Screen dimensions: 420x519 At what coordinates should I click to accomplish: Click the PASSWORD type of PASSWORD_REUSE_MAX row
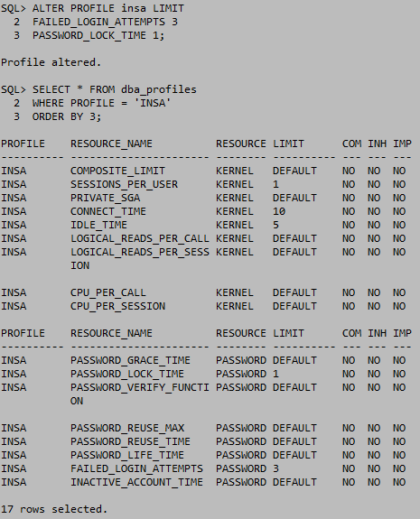[x=241, y=428]
